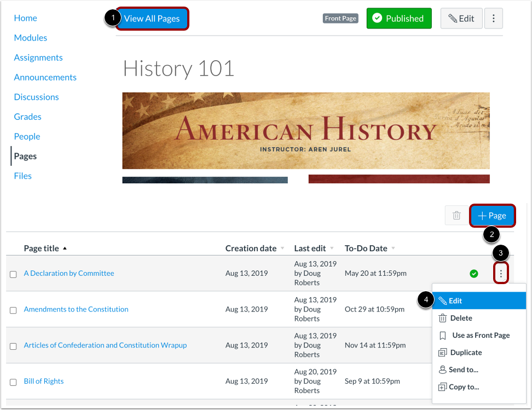
Task: Go to Home in course navigation
Action: click(25, 18)
